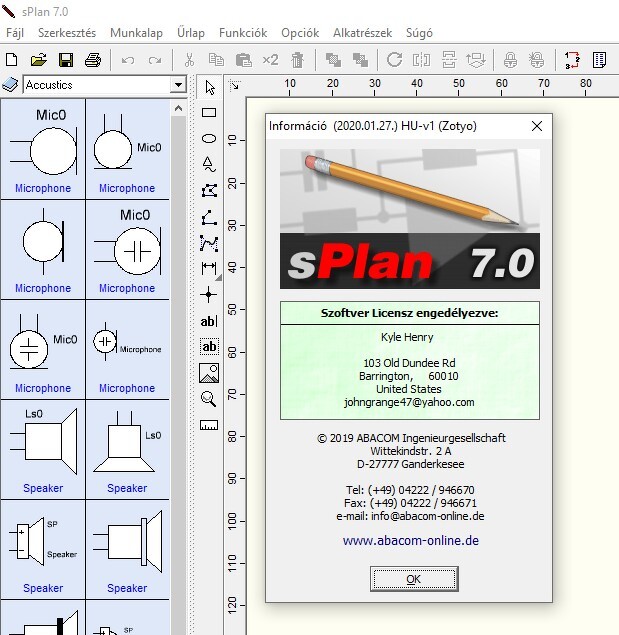
Task: Click the x2 duplicate icon
Action: 270,60
